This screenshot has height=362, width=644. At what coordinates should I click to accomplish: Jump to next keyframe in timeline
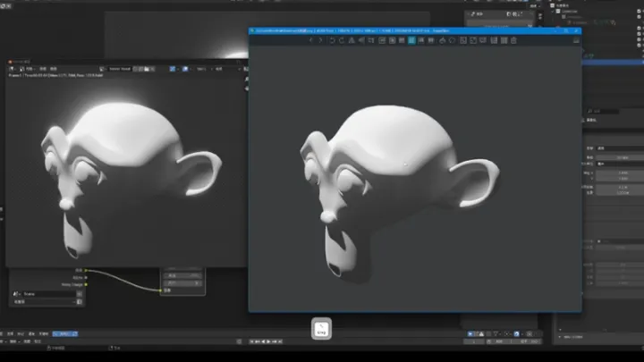(x=275, y=341)
